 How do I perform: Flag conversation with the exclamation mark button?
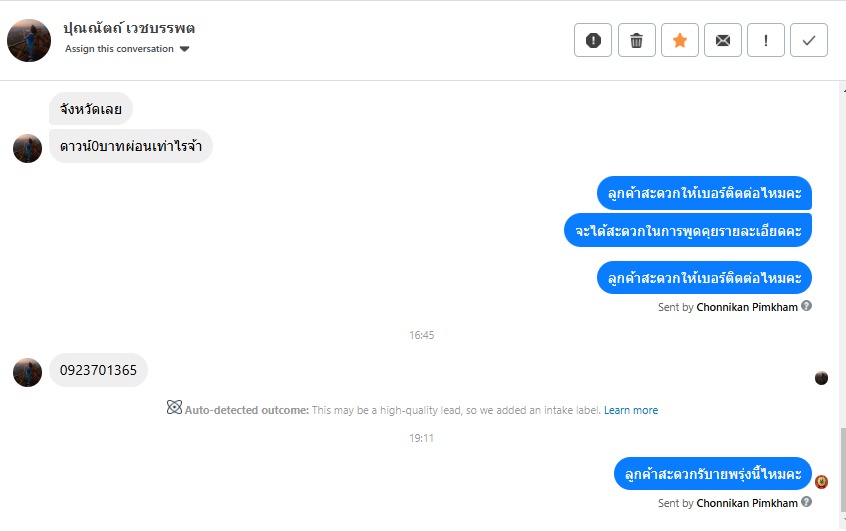pos(766,40)
